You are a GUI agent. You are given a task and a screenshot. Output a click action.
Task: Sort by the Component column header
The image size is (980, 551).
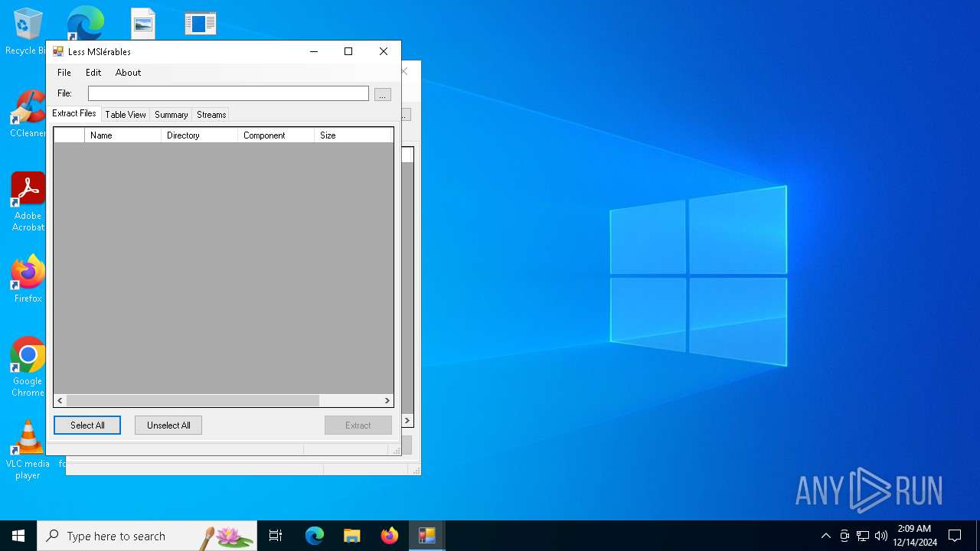[276, 135]
